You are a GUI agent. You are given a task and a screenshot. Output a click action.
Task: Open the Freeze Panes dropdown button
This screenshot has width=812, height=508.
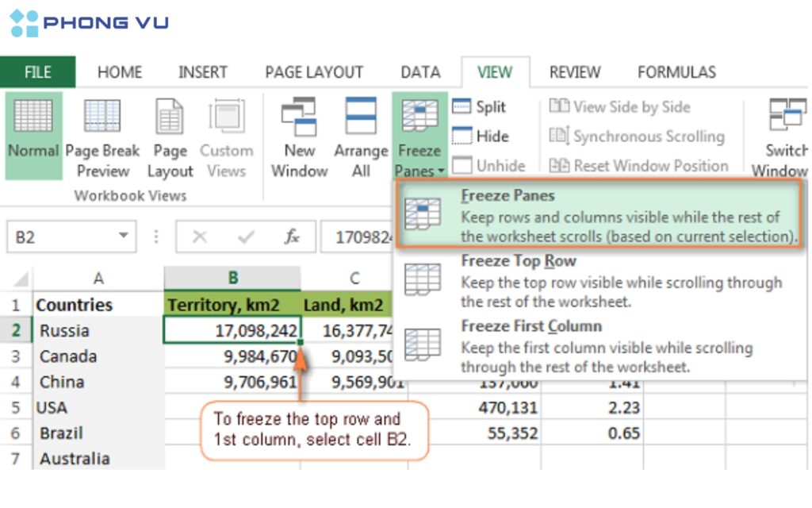tap(419, 135)
